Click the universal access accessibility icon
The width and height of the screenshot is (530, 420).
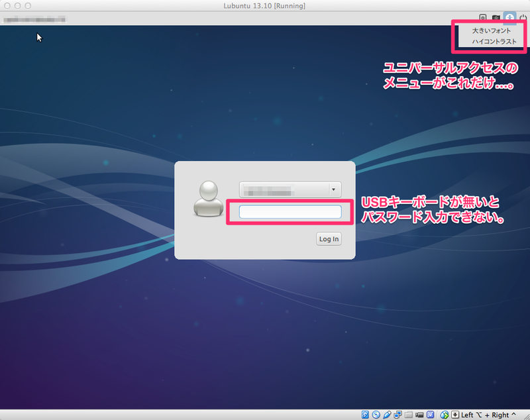coord(509,18)
